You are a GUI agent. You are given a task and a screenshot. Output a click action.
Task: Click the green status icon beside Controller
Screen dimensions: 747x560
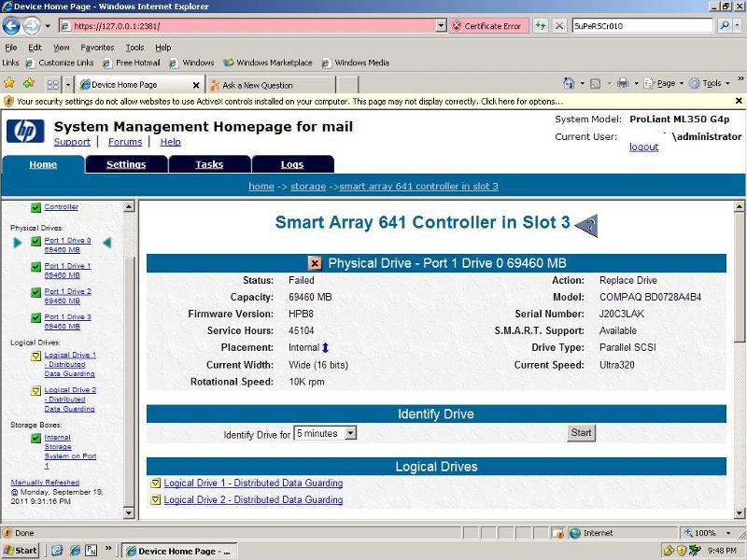pos(35,207)
